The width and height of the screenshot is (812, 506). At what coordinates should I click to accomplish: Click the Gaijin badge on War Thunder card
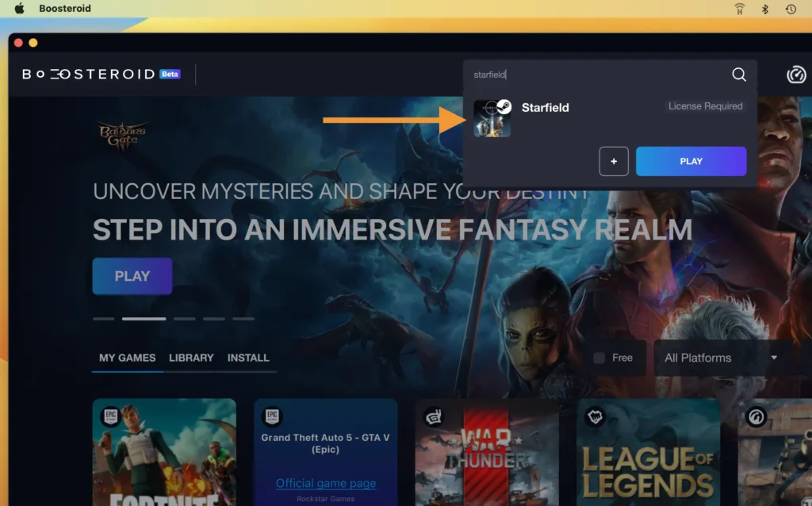click(x=434, y=416)
